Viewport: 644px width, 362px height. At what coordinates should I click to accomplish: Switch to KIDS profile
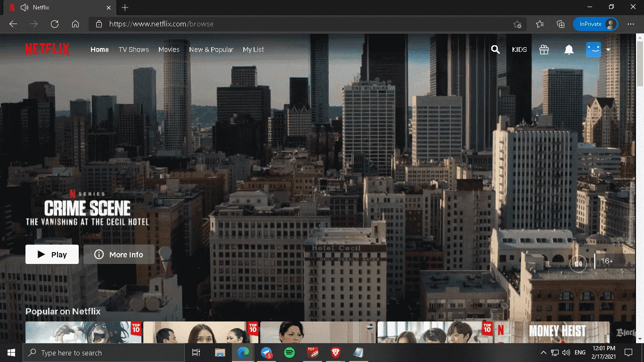[x=520, y=49]
